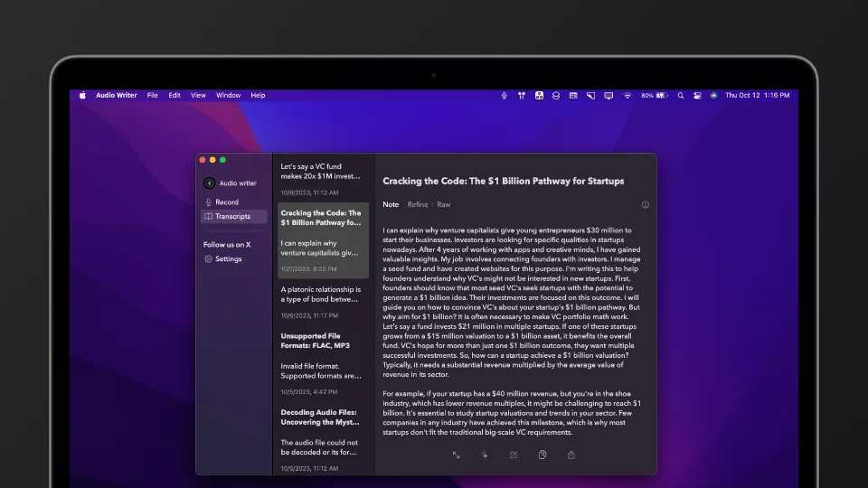
Task: Click the 10/8/2023, 11:12 AM timestamp
Action: coord(309,192)
